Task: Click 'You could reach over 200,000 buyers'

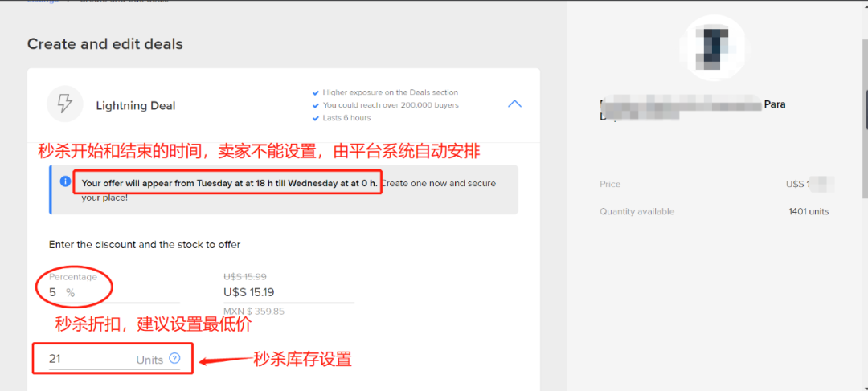Action: coord(391,105)
